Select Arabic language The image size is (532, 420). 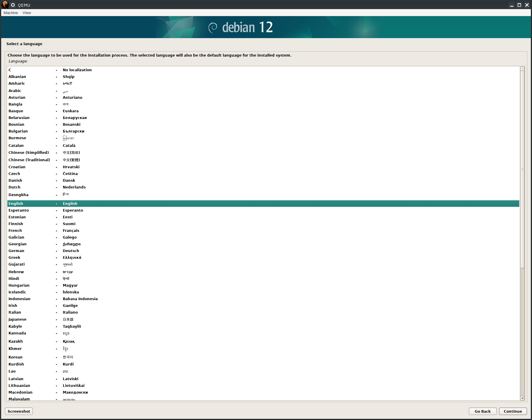pos(263,91)
